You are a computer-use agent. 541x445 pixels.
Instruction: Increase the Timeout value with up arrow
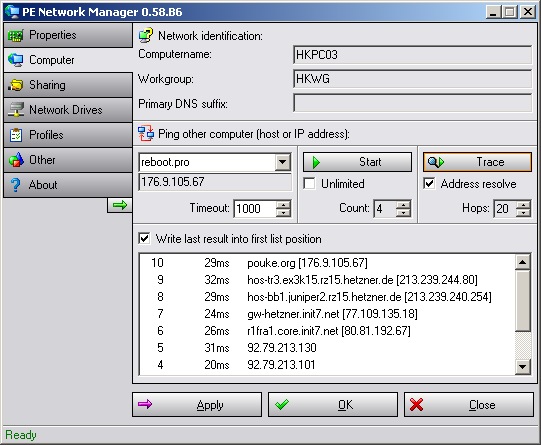pos(284,205)
